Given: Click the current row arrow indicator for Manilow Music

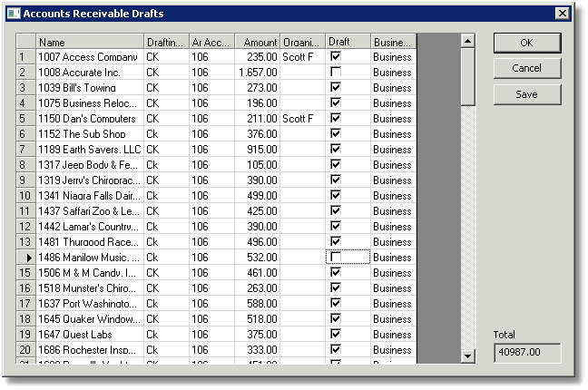Looking at the screenshot, I should [x=29, y=258].
